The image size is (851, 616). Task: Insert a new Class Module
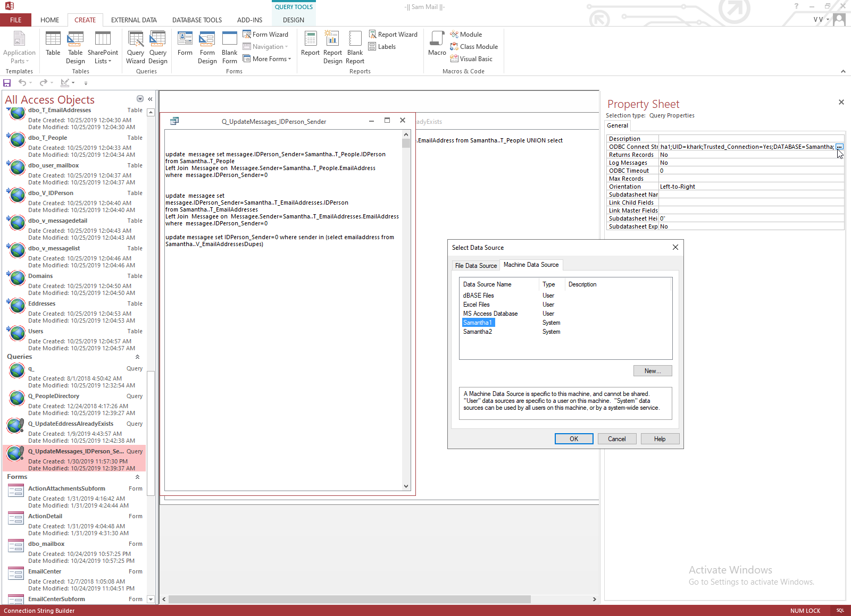click(474, 47)
